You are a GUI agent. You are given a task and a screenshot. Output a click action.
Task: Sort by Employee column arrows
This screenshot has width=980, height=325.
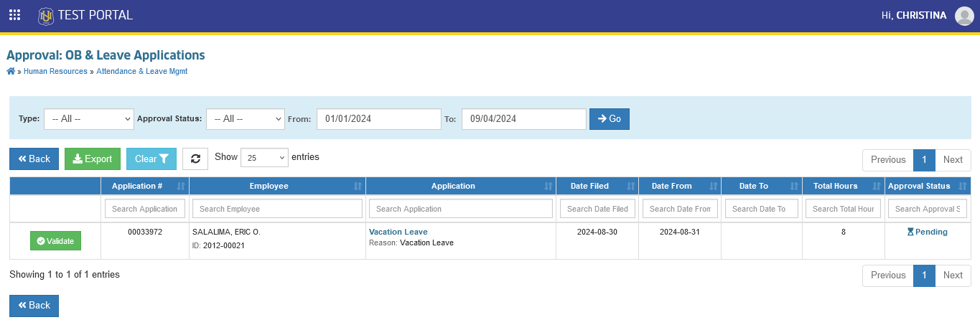(x=358, y=186)
